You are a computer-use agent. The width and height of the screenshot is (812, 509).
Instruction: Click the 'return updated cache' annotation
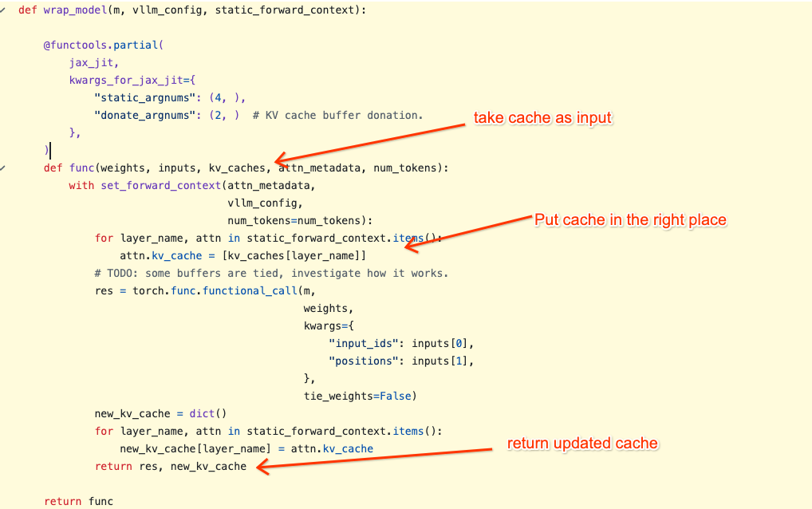582,443
